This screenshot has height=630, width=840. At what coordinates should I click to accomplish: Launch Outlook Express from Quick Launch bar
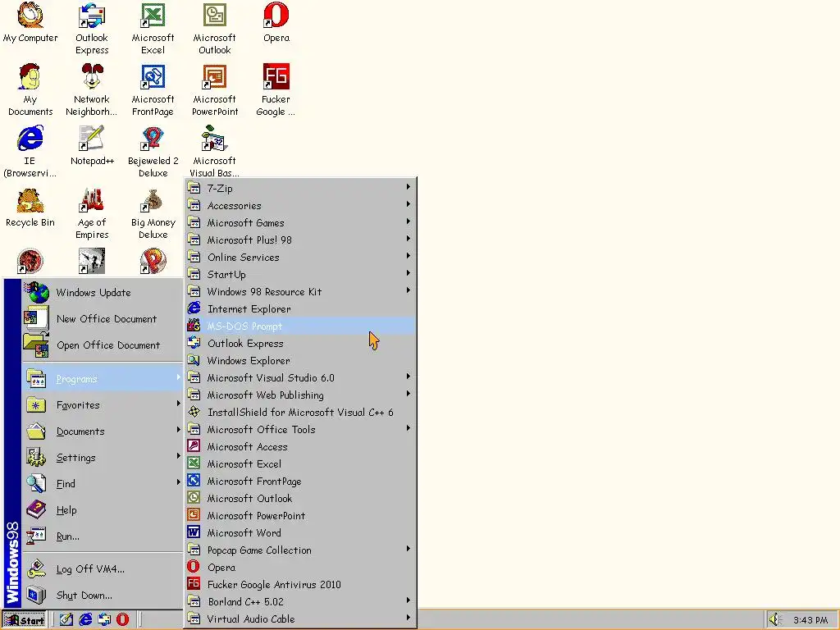click(104, 619)
